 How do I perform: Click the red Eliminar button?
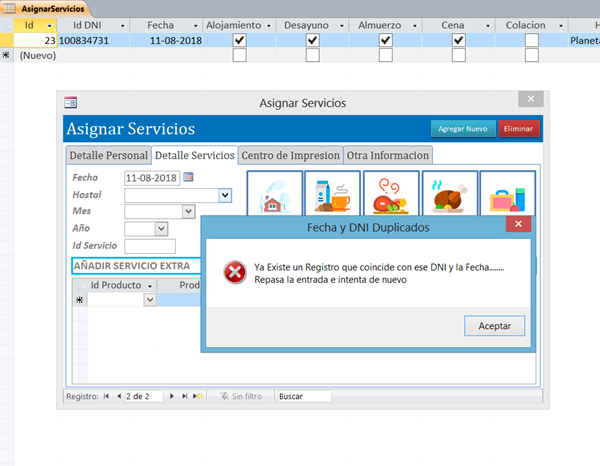[518, 129]
